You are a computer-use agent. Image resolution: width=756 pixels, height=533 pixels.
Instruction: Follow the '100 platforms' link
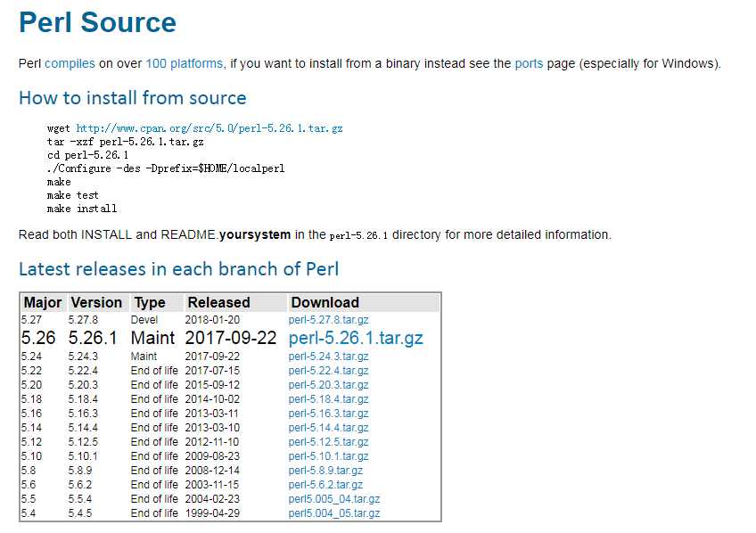pos(185,63)
